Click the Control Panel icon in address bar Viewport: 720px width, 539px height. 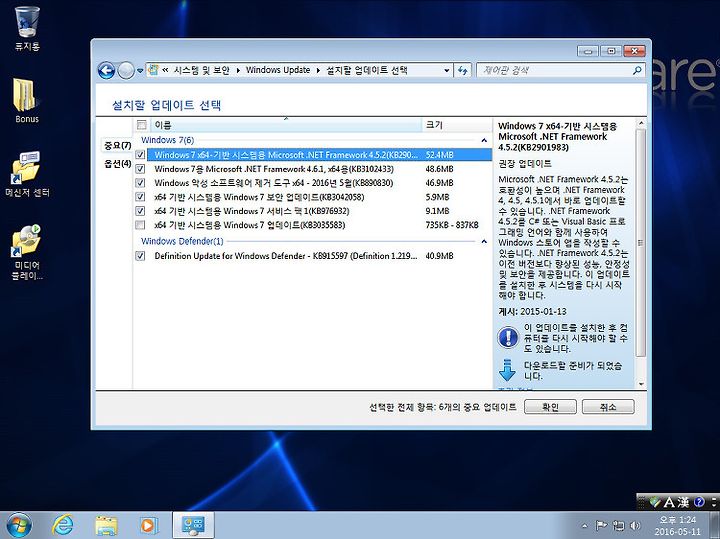tap(153, 70)
